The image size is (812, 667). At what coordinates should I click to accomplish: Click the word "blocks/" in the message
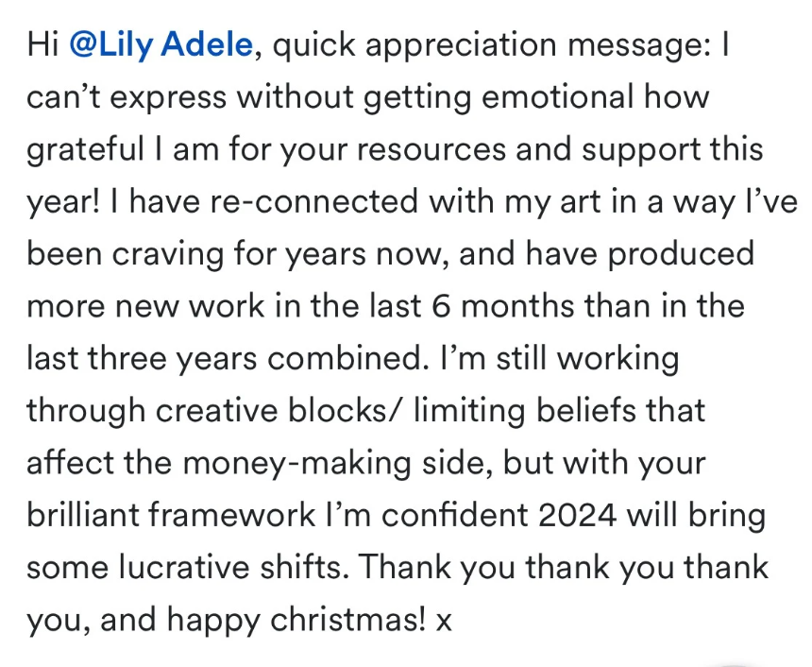point(345,410)
